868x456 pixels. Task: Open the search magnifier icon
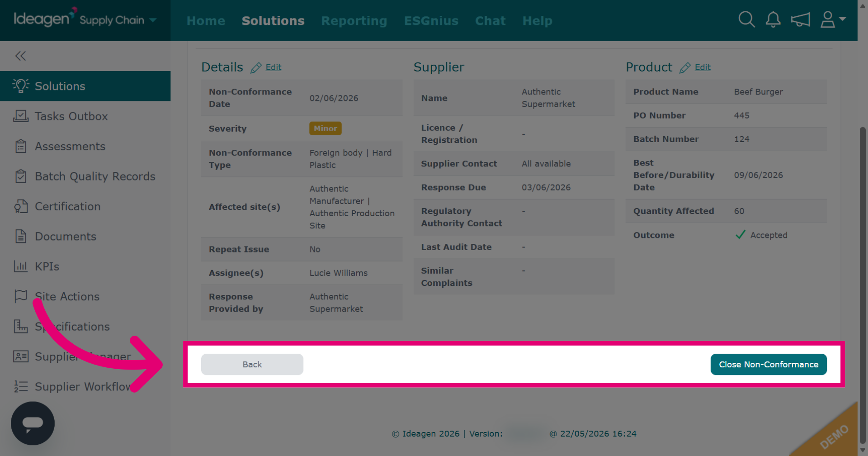746,19
